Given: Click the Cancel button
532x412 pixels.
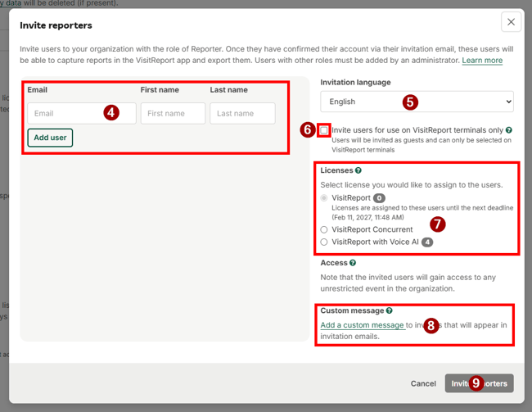Looking at the screenshot, I should click(x=423, y=383).
